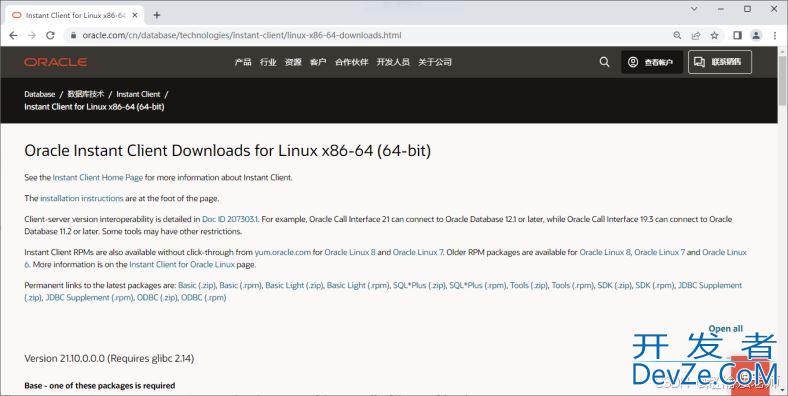Focus the browser address bar URL
Image resolution: width=788 pixels, height=396 pixels.
[x=242, y=35]
